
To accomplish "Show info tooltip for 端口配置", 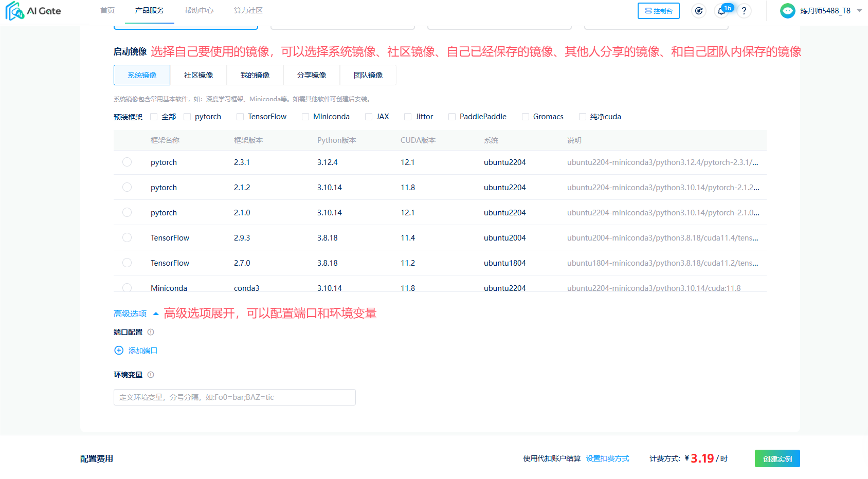I will [x=151, y=332].
